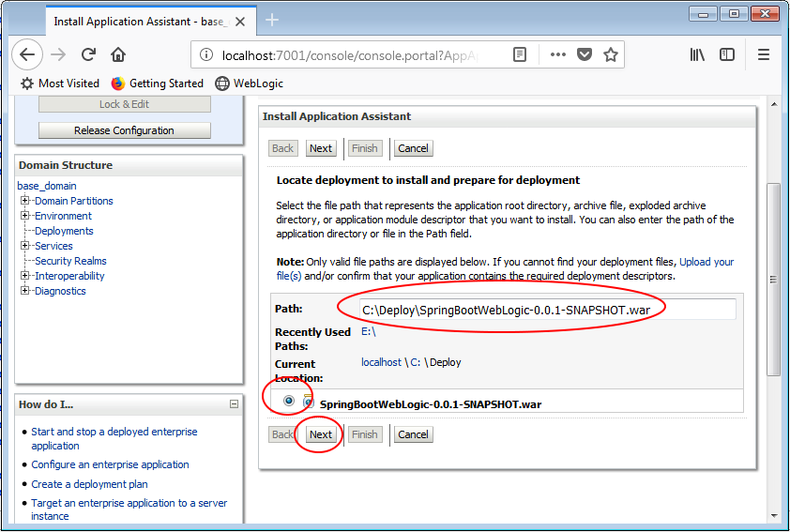Open Domain Partitions link
790x532 pixels.
tap(74, 201)
